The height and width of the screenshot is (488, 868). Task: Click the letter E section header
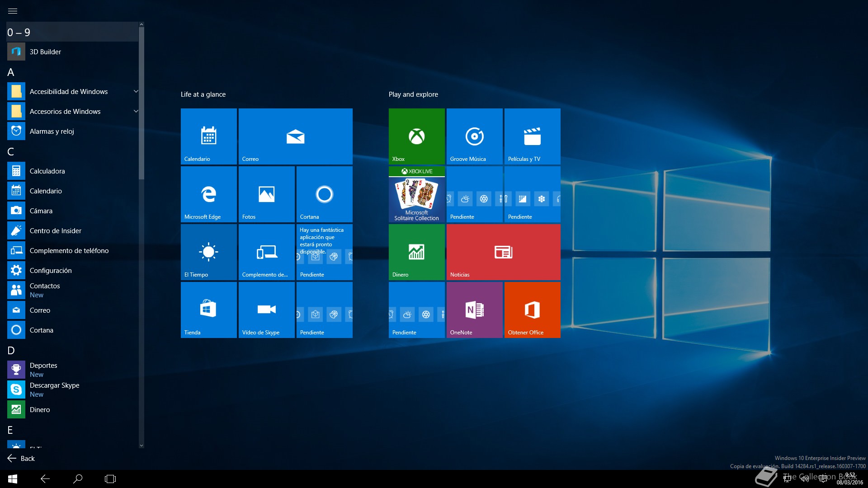[10, 430]
